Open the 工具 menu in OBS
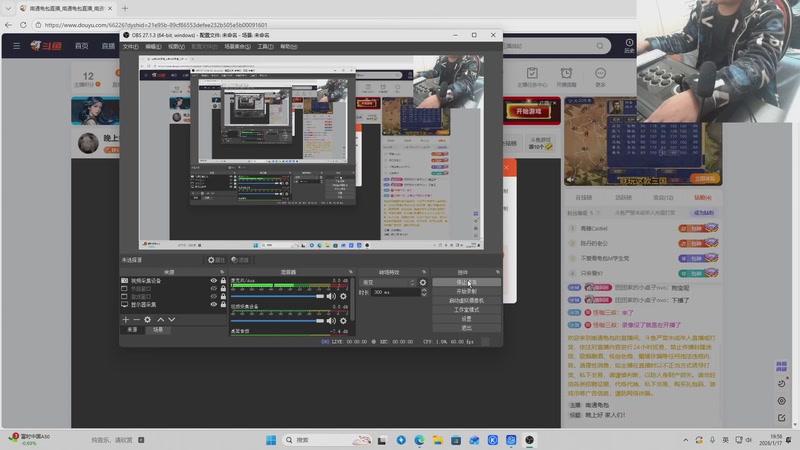 point(265,46)
